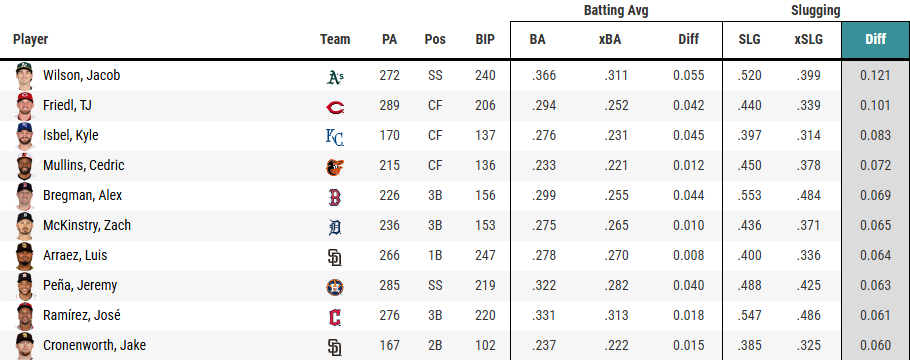Sort by highlighted Slugging Diff column
Screen dimensions: 910x360
coord(875,39)
